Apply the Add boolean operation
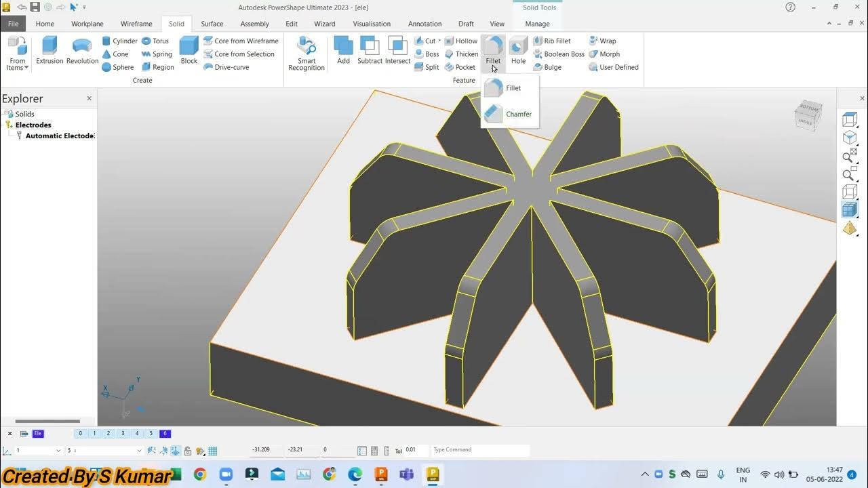 tap(344, 51)
